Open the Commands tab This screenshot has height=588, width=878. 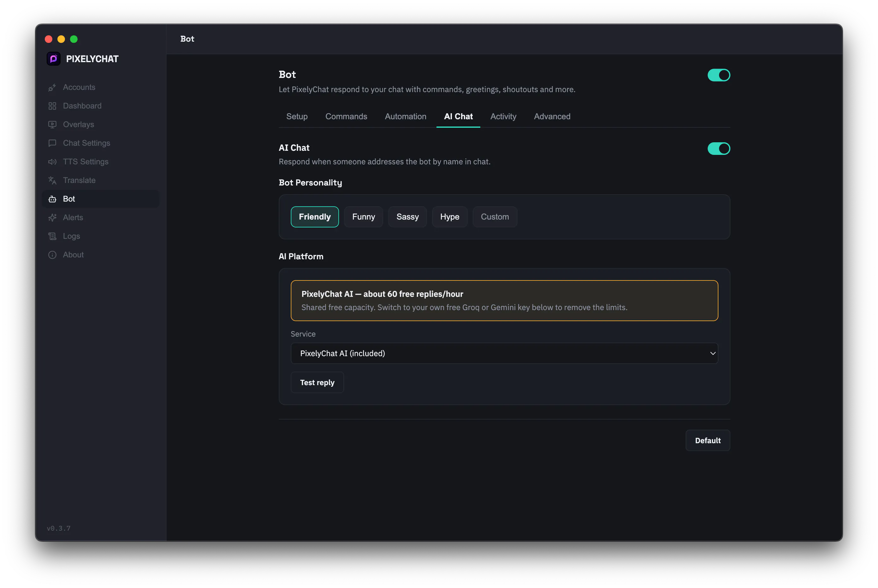(346, 117)
